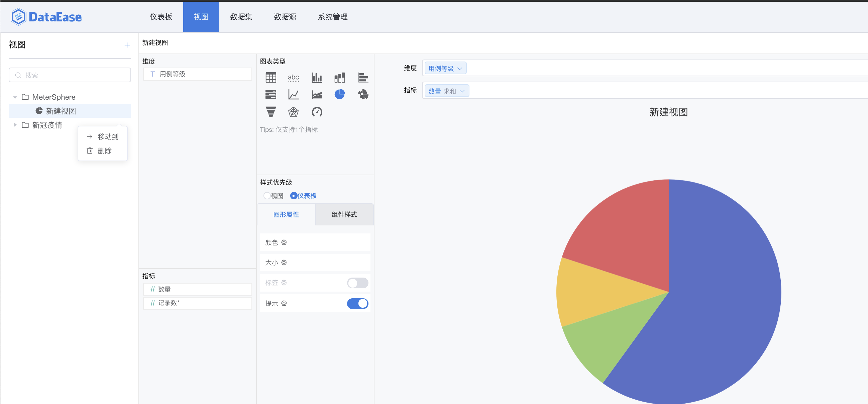Select the rose pie chart icon
The width and height of the screenshot is (868, 404).
[x=363, y=94]
